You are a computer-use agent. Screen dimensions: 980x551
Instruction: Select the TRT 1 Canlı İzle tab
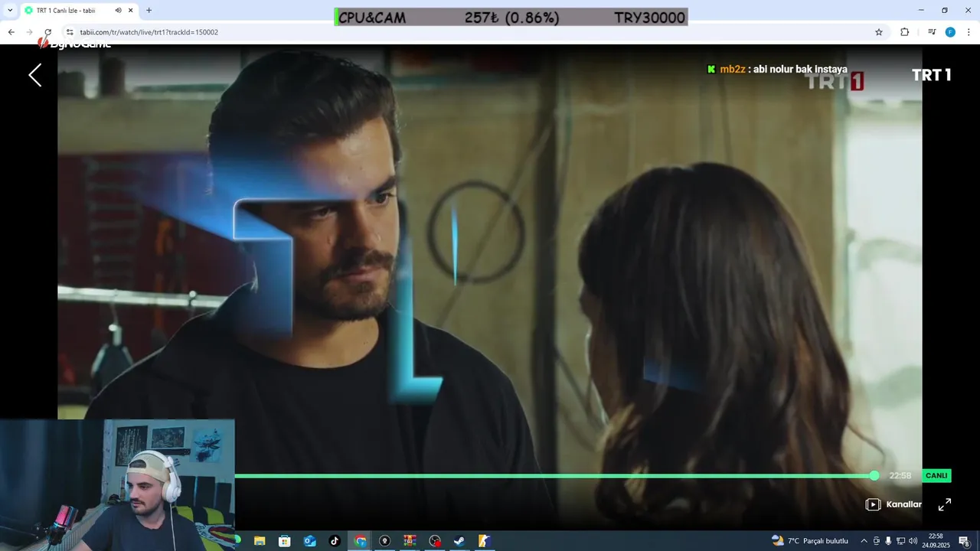click(78, 11)
